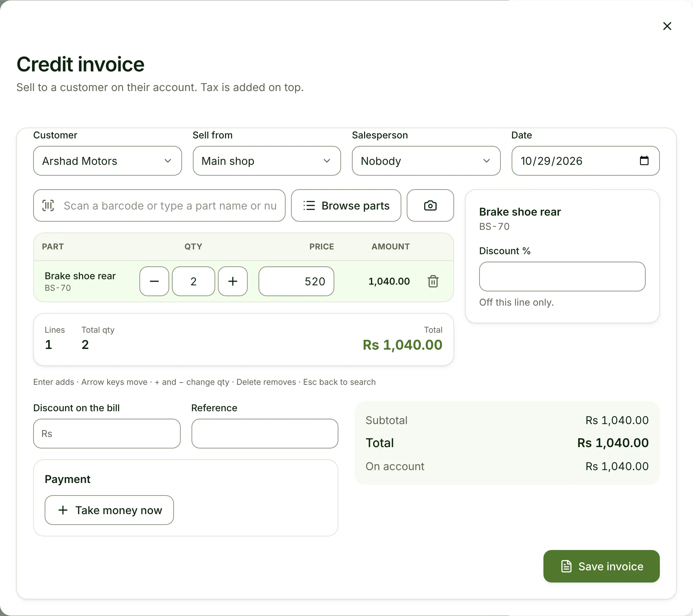Open the date picker calendar icon
693x616 pixels.
(x=644, y=160)
